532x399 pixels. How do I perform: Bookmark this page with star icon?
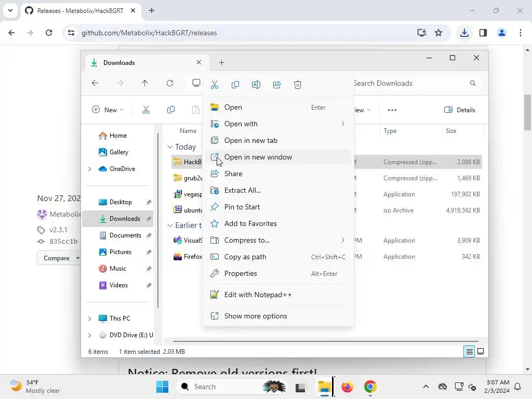(x=438, y=33)
